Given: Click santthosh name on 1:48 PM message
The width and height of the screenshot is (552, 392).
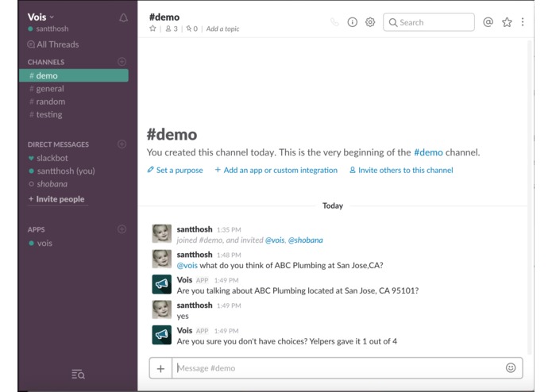Looking at the screenshot, I should (x=195, y=255).
